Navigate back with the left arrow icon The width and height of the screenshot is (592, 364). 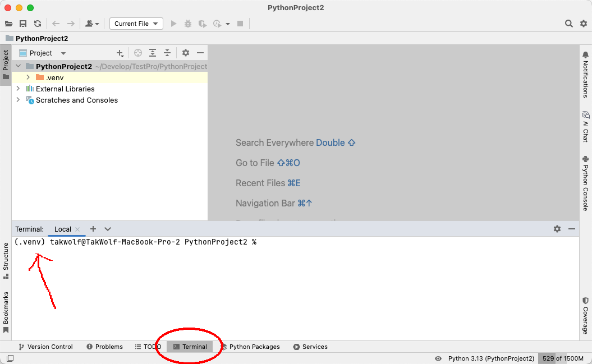tap(56, 24)
